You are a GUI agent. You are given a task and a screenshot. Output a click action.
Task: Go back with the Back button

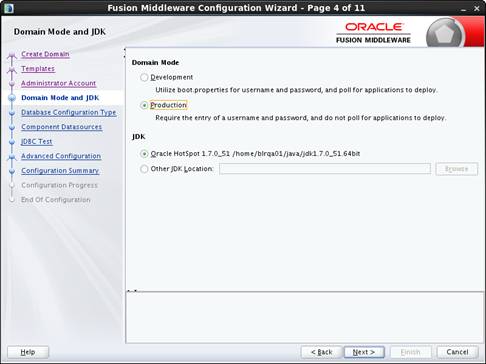322,352
